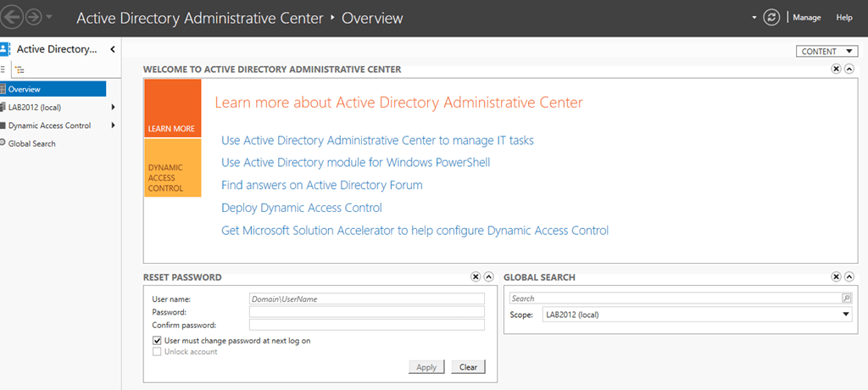Switch navigation pane to tree view
This screenshot has height=390, width=868.
(19, 70)
